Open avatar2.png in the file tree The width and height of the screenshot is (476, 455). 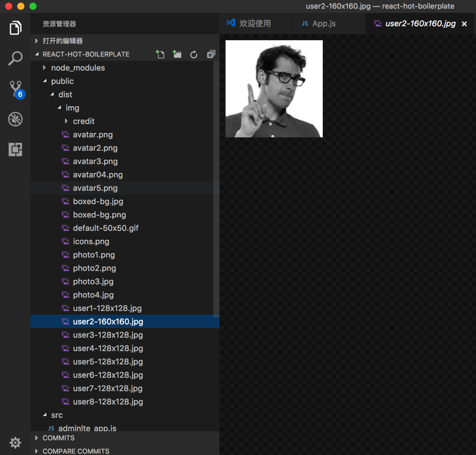click(x=125, y=148)
